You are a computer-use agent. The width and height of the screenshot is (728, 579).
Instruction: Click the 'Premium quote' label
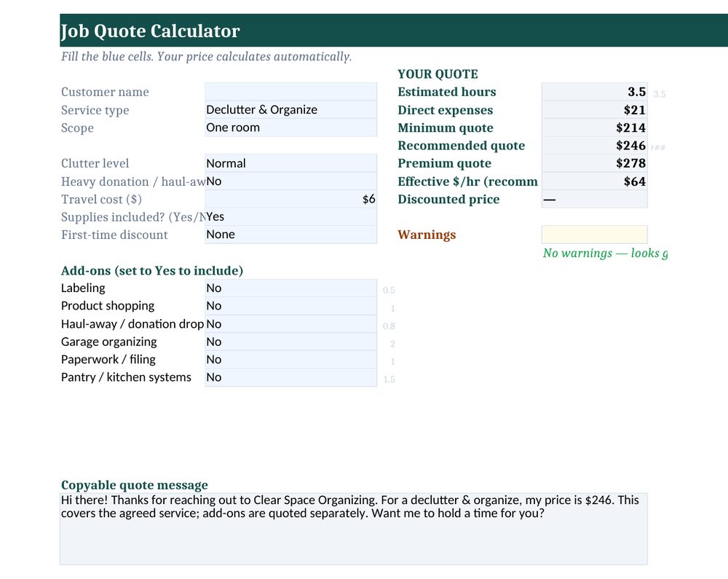tap(444, 163)
